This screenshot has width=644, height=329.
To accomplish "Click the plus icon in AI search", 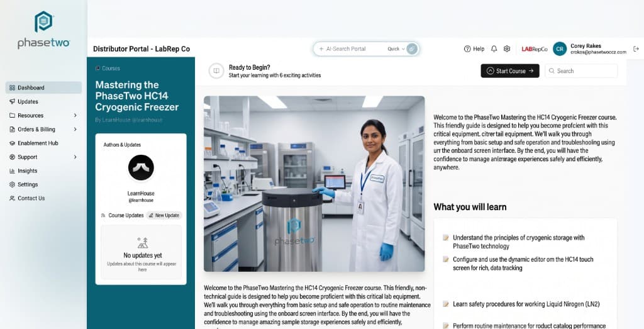I will [x=321, y=48].
